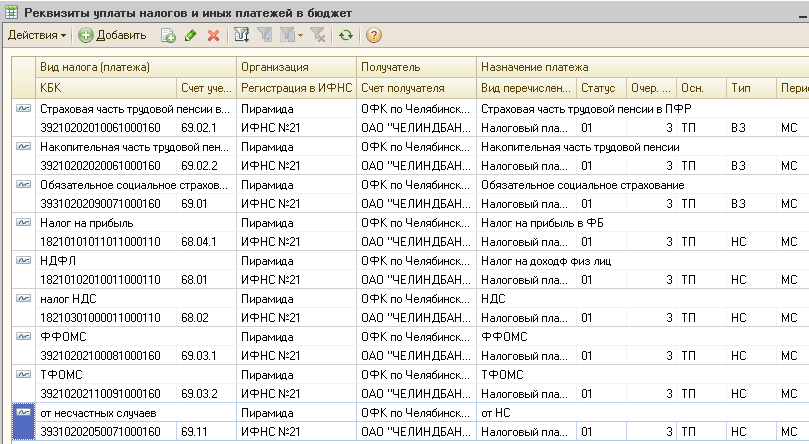Click the set filter icon in toolbar
Viewport: 809px width, 444px height.
(x=241, y=35)
